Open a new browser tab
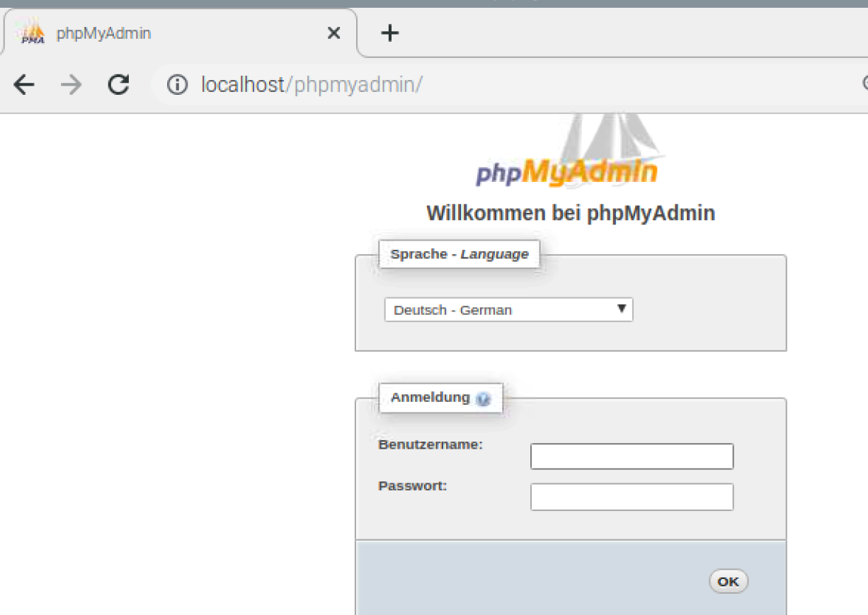 pyautogui.click(x=390, y=33)
